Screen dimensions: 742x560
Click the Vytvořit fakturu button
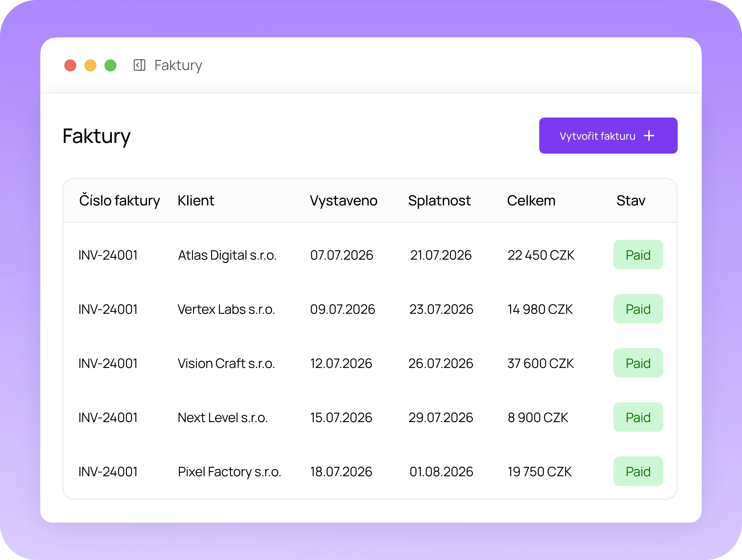tap(608, 136)
